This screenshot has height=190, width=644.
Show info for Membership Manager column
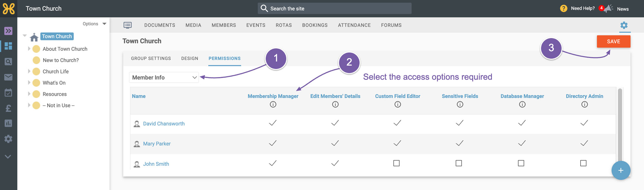(273, 104)
